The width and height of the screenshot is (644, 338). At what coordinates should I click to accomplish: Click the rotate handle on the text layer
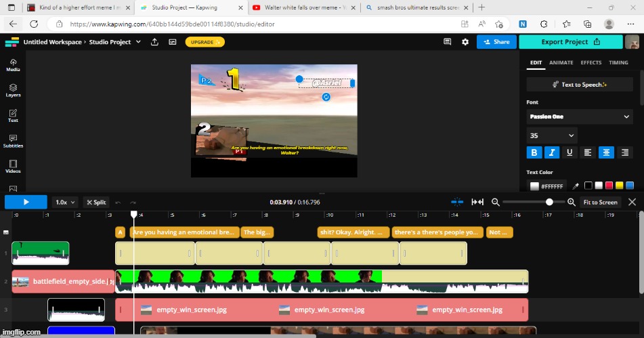tap(326, 97)
